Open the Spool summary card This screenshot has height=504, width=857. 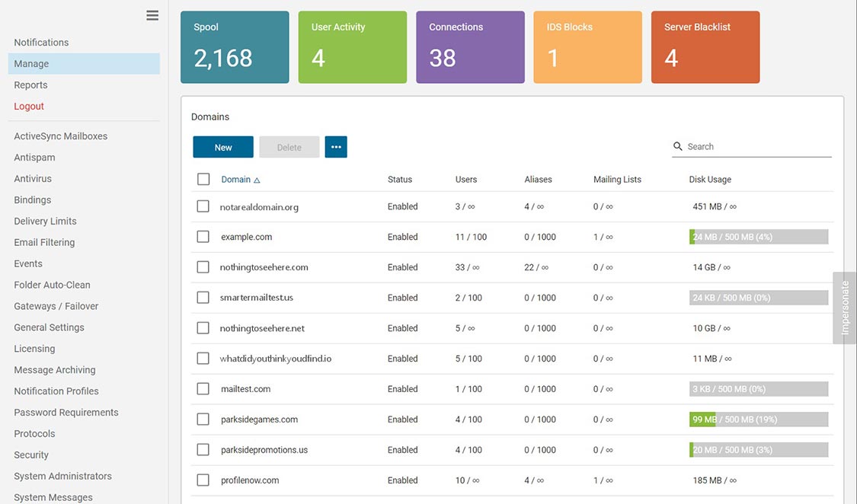coord(235,47)
